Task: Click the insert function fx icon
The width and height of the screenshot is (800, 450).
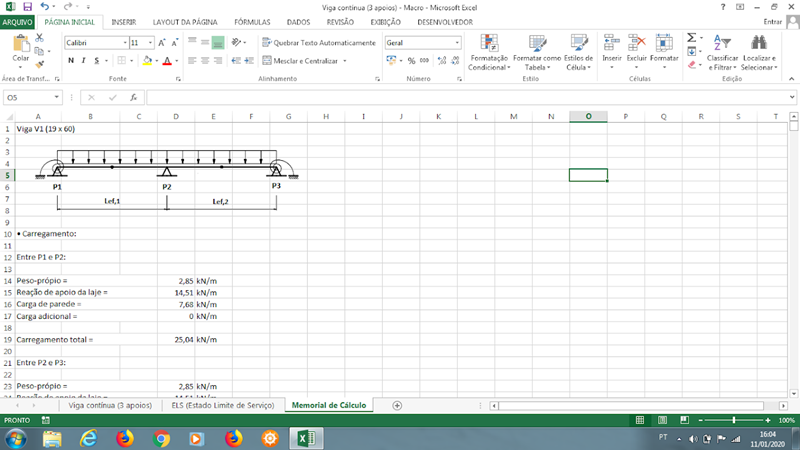Action: [x=133, y=98]
